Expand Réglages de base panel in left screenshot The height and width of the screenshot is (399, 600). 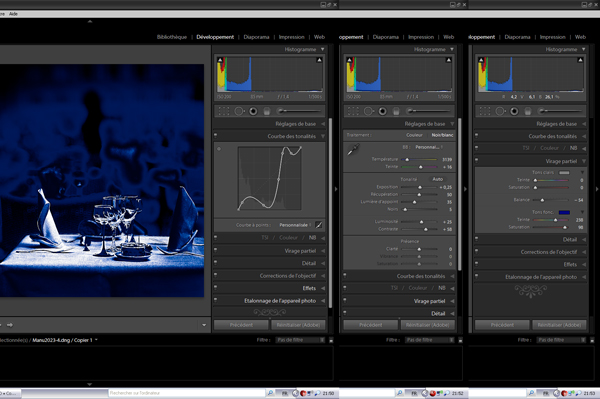pyautogui.click(x=323, y=124)
